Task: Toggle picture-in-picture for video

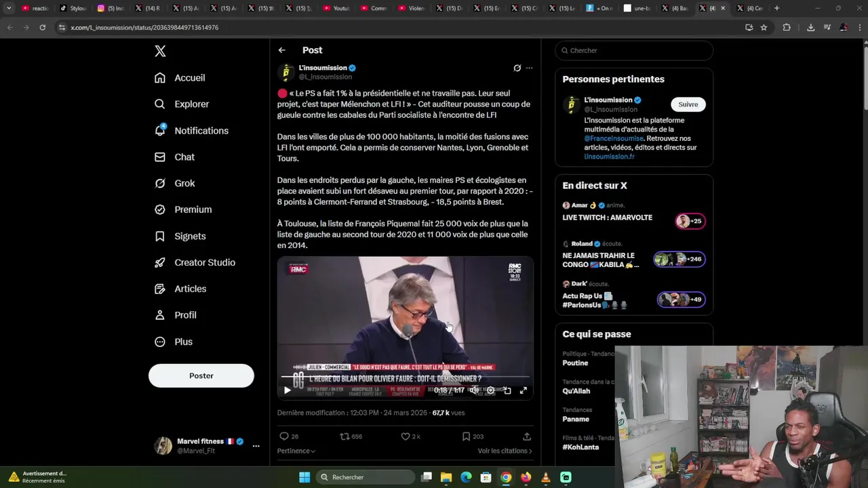Action: pos(507,390)
